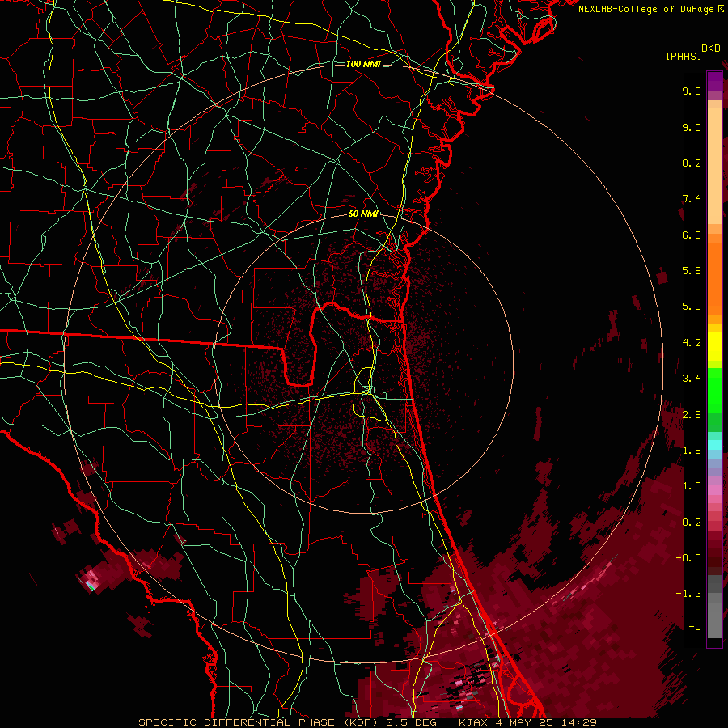
Task: Click the 9.8 legend value
Action: [x=692, y=91]
